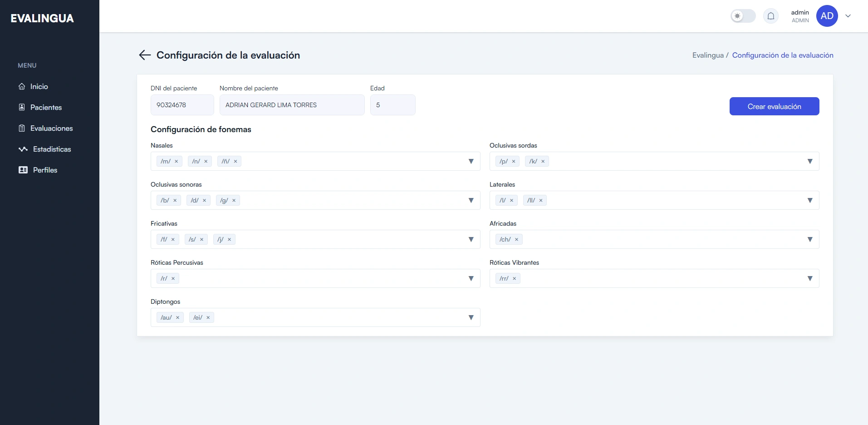Click the Nombre del paciente field
868x425 pixels.
[x=292, y=105]
